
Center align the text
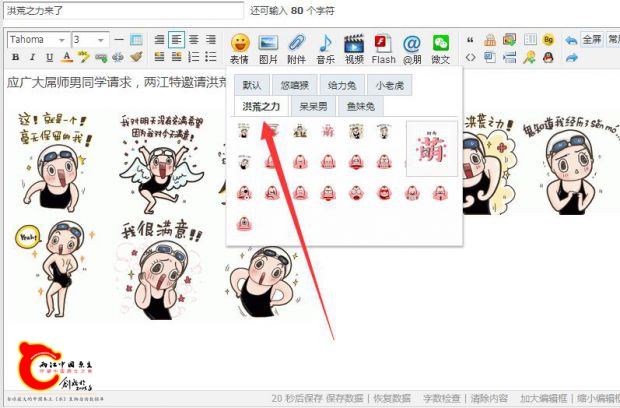tap(194, 40)
